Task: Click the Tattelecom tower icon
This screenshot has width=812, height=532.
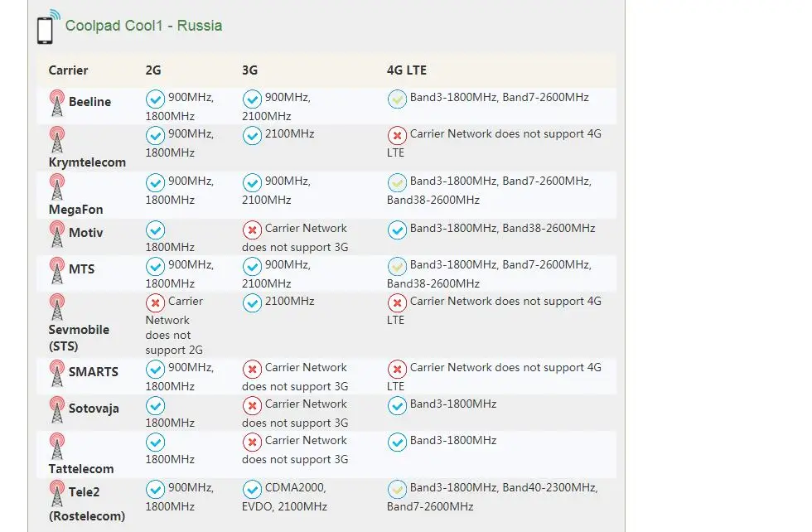Action: point(57,447)
